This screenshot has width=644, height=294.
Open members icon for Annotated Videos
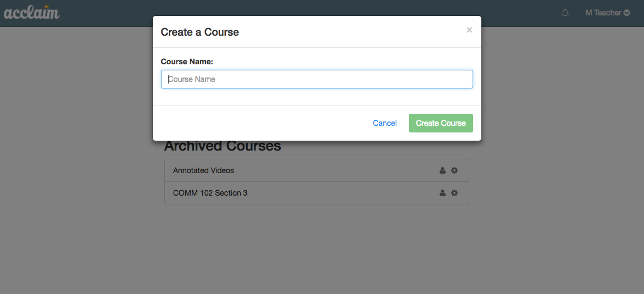tap(442, 170)
